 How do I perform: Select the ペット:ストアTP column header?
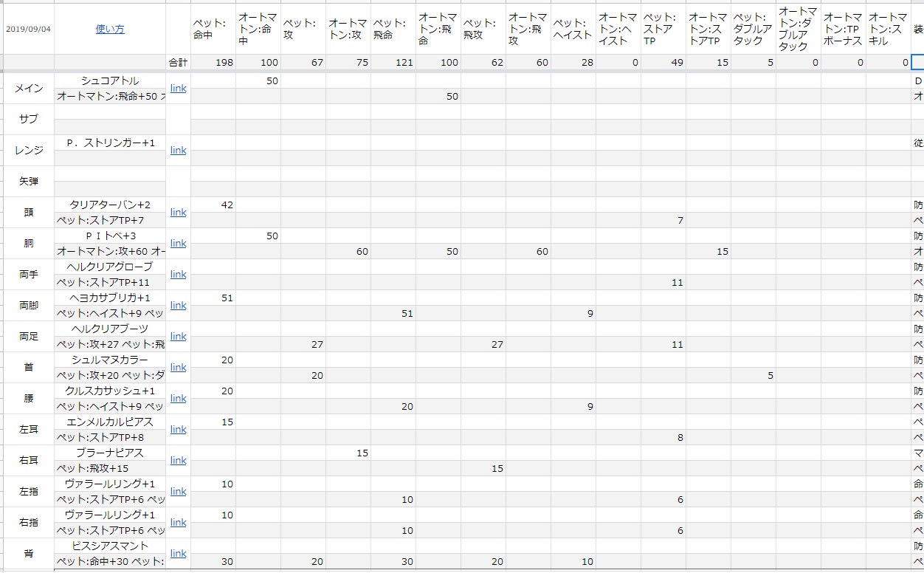pos(663,30)
